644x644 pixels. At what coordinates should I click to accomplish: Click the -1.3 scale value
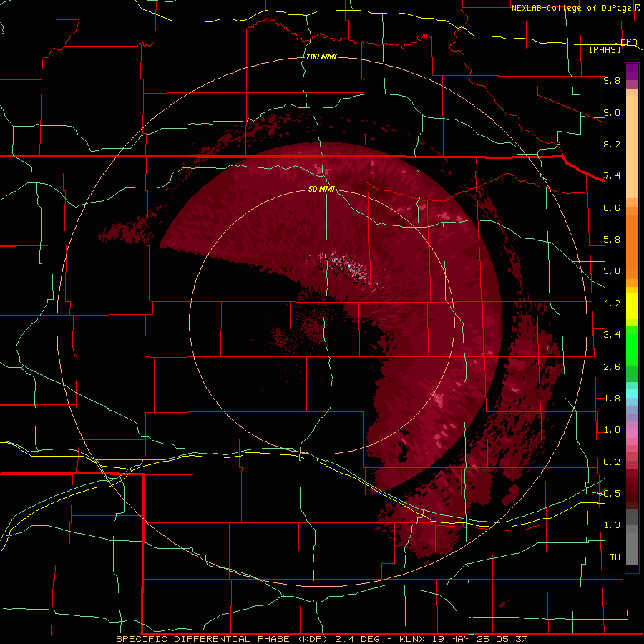[x=609, y=525]
